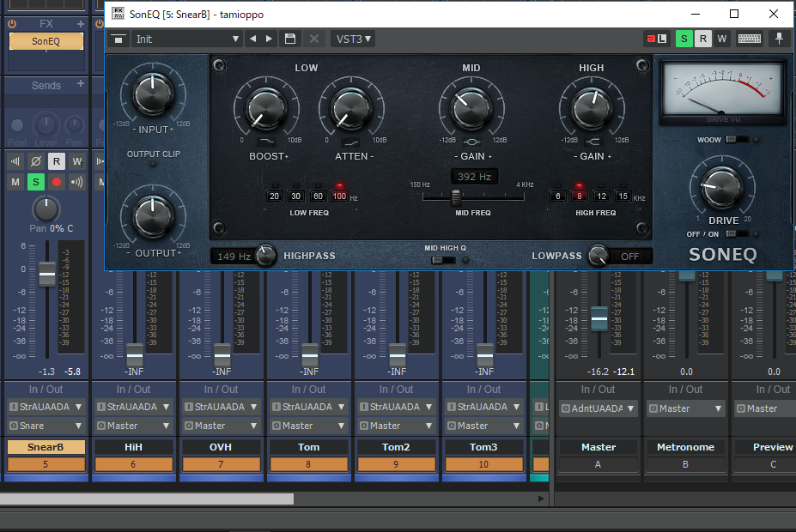Open the virtual keyboard input icon

749,39
